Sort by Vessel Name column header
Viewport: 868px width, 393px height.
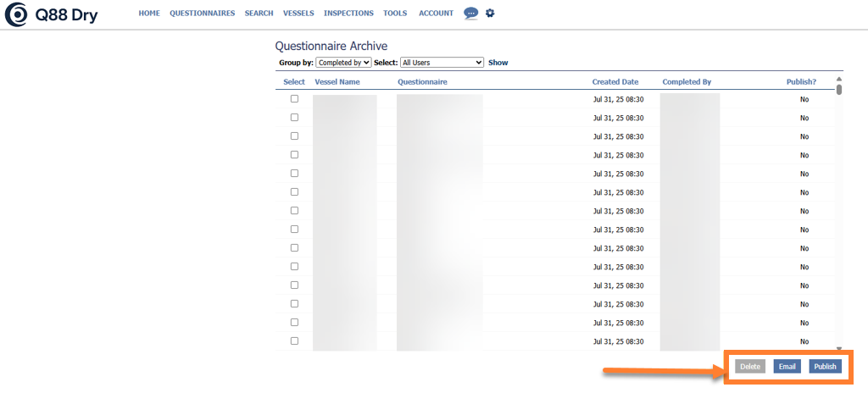(x=337, y=82)
